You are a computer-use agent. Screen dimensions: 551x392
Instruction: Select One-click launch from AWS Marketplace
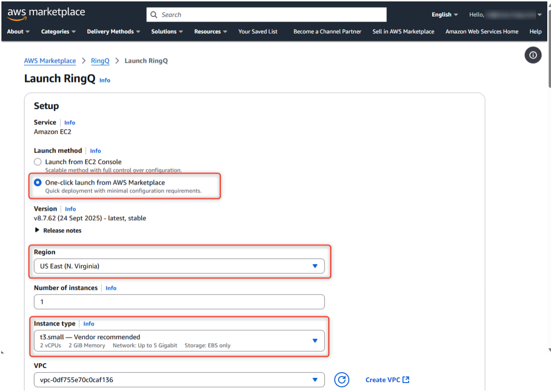pyautogui.click(x=37, y=182)
